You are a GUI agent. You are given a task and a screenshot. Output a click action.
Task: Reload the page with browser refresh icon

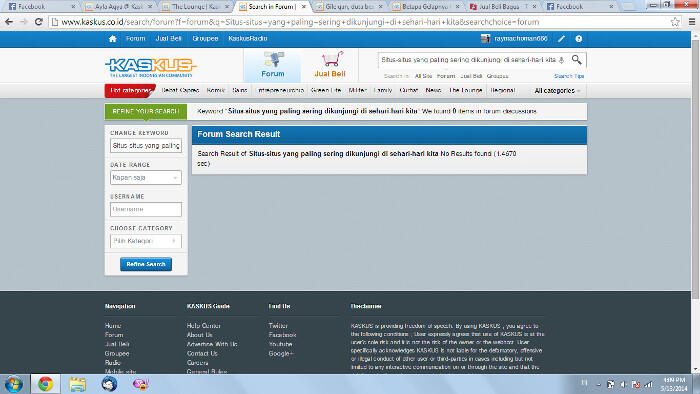coord(38,22)
